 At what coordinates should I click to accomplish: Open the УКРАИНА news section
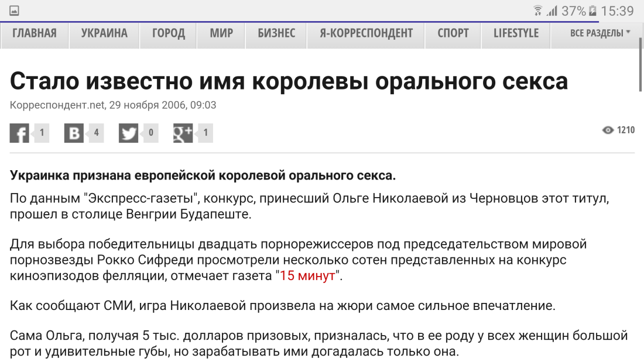pos(104,34)
